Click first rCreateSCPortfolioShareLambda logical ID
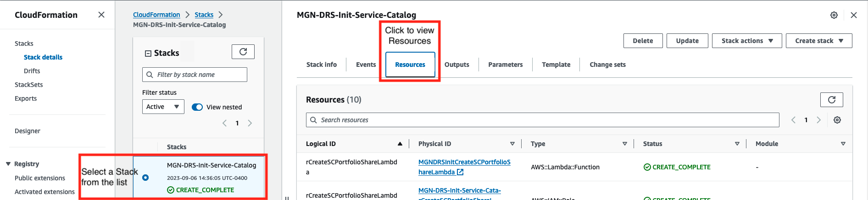This screenshot has width=868, height=200. click(x=351, y=167)
